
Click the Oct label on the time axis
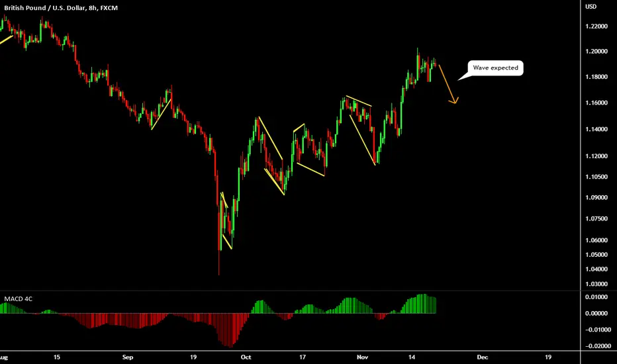246,357
